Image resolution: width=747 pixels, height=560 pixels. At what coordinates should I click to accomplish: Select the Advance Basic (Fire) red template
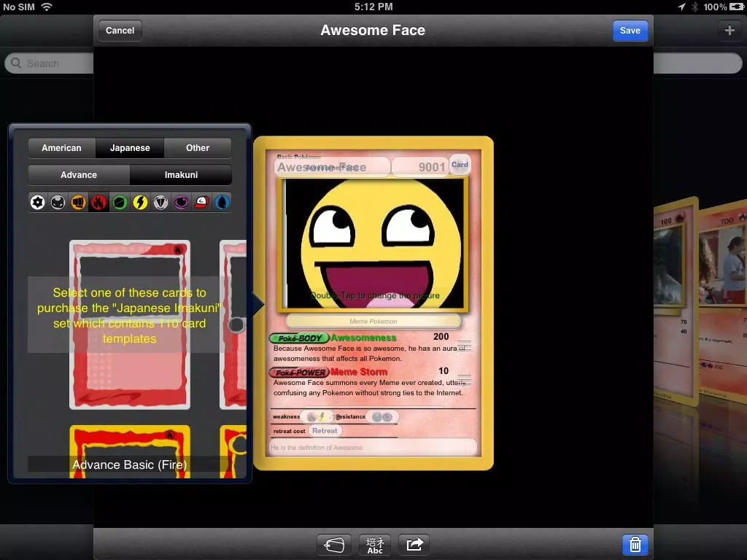[x=130, y=324]
